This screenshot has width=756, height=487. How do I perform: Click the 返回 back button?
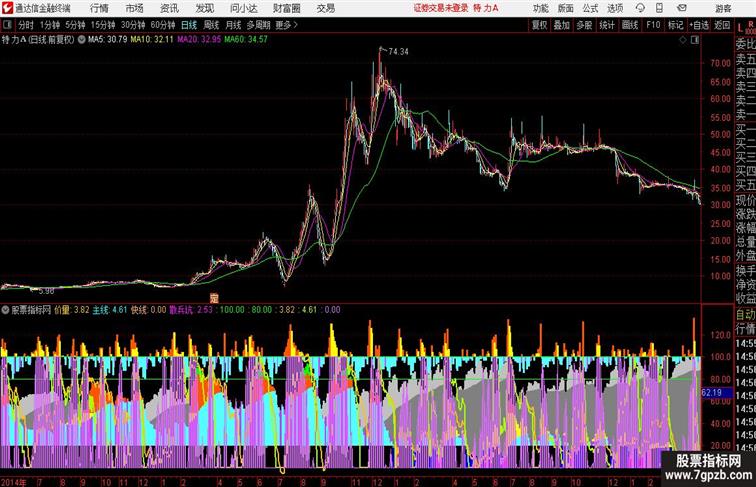722,25
